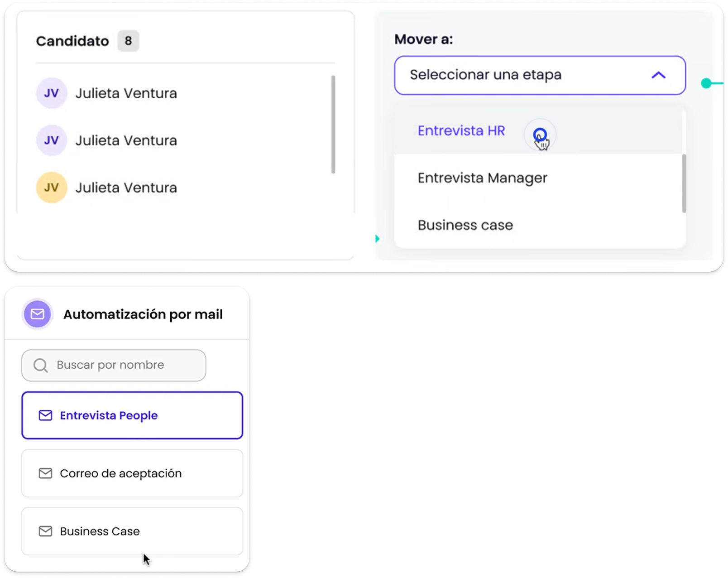Choose Entrevista HR from the stage list
Image resolution: width=728 pixels, height=578 pixels.
(461, 131)
